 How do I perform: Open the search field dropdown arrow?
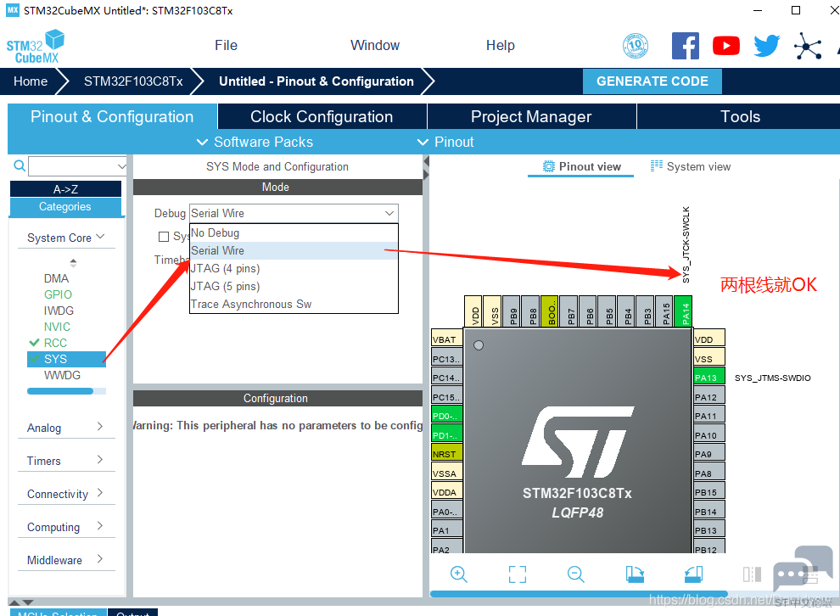pos(121,166)
